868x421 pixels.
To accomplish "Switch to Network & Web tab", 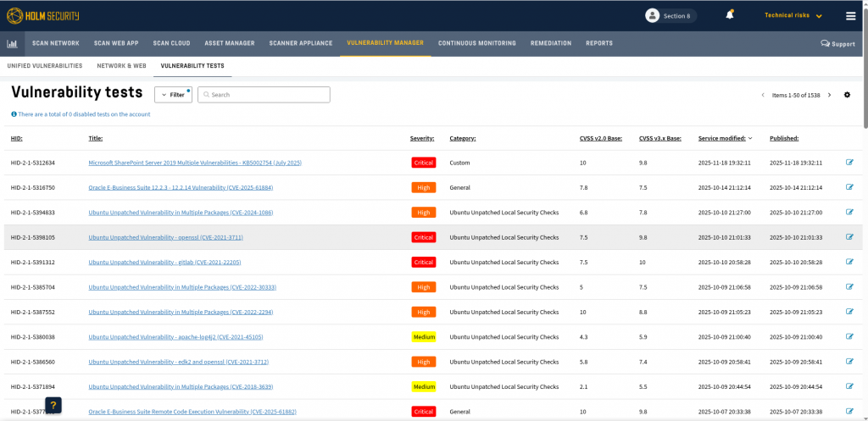I will point(122,66).
